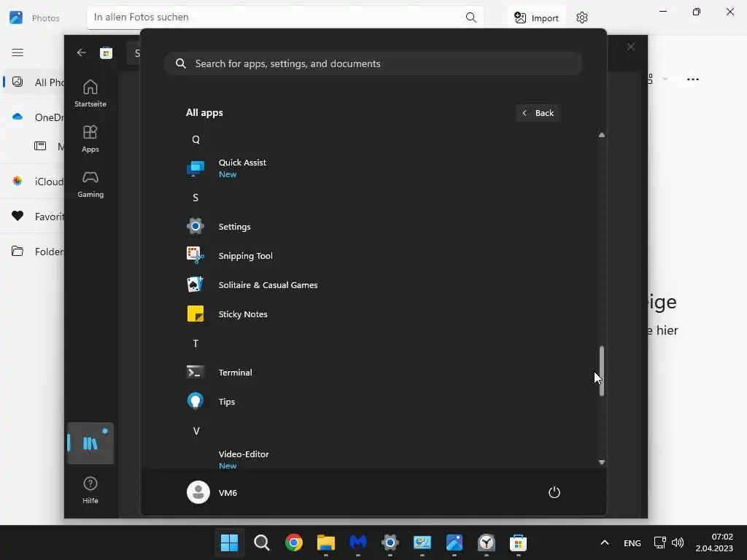
Task: Click the Start menu scrollbar thumb
Action: click(602, 371)
